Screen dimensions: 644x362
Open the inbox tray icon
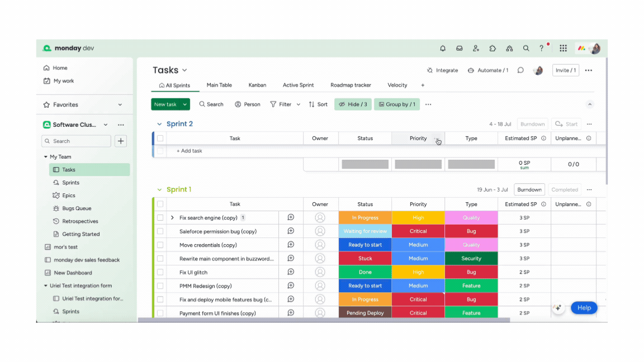459,49
